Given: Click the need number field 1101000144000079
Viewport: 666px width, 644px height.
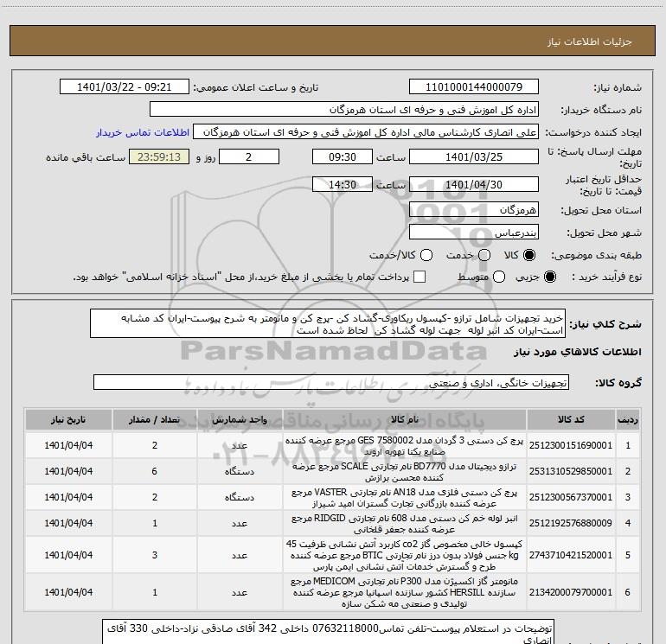Looking at the screenshot, I should [474, 87].
